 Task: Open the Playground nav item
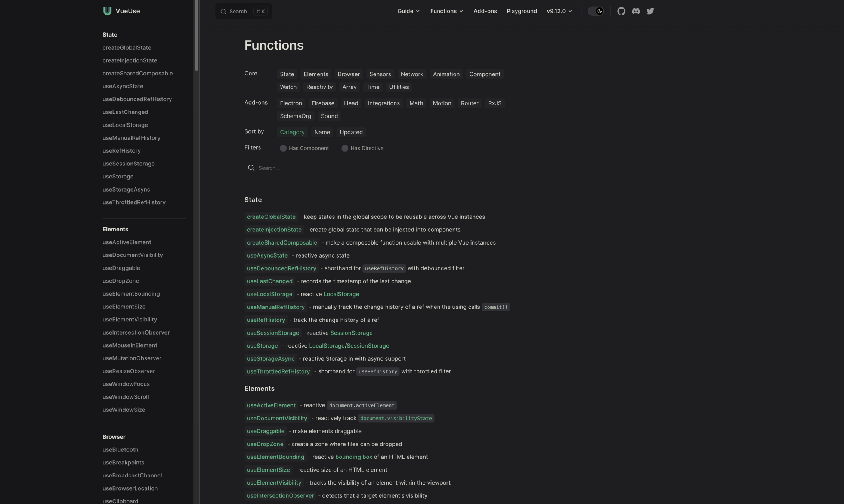[x=522, y=11]
